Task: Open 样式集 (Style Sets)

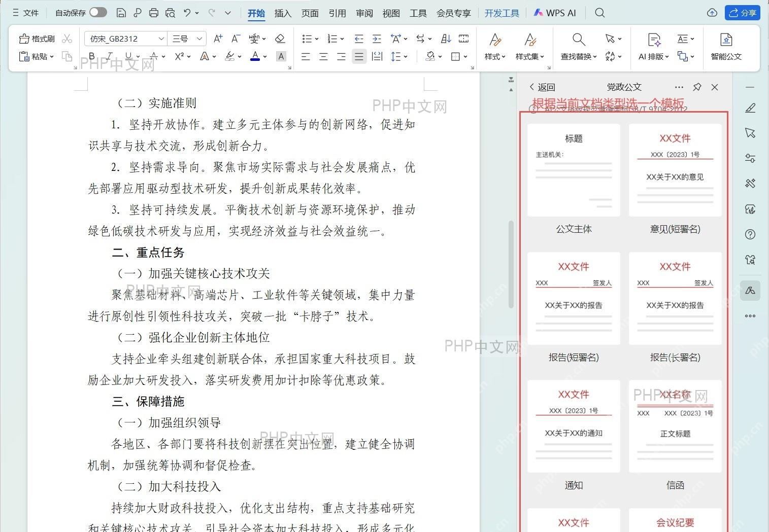Action: [x=530, y=47]
